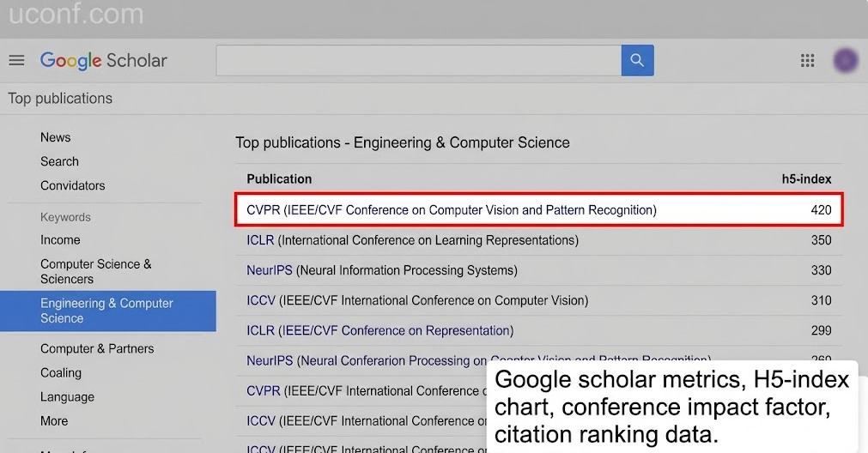Click the Google Scholar logo

click(x=104, y=60)
